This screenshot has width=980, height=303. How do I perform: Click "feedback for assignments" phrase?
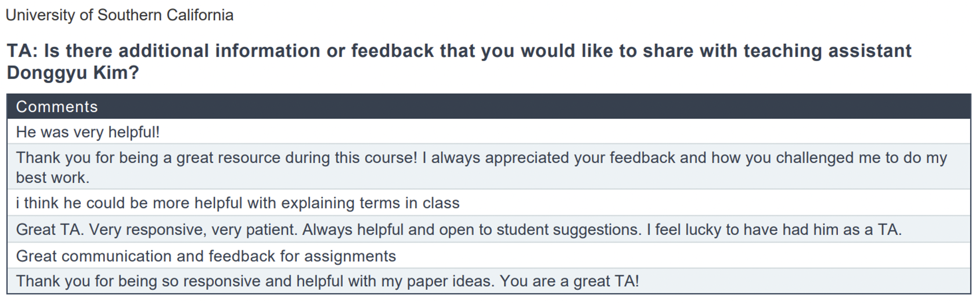tap(302, 256)
